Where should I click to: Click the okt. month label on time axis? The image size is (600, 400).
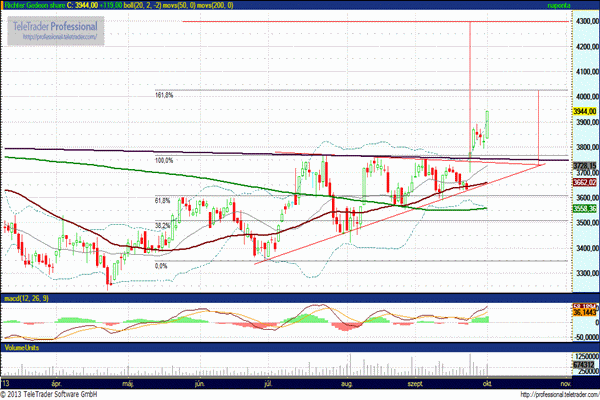click(488, 384)
